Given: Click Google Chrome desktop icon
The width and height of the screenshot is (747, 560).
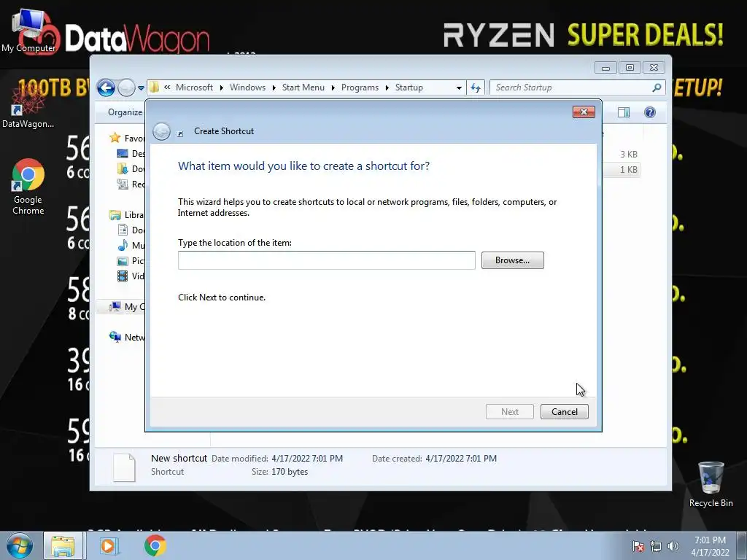Looking at the screenshot, I should coord(28,187).
